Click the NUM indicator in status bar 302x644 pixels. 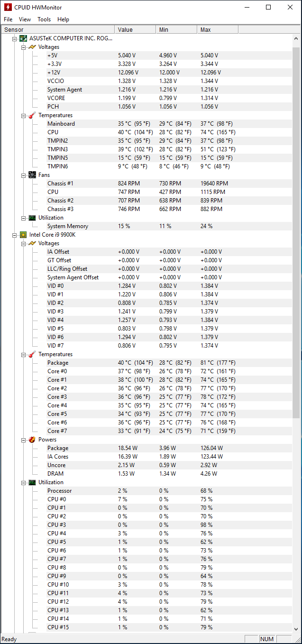(x=267, y=639)
